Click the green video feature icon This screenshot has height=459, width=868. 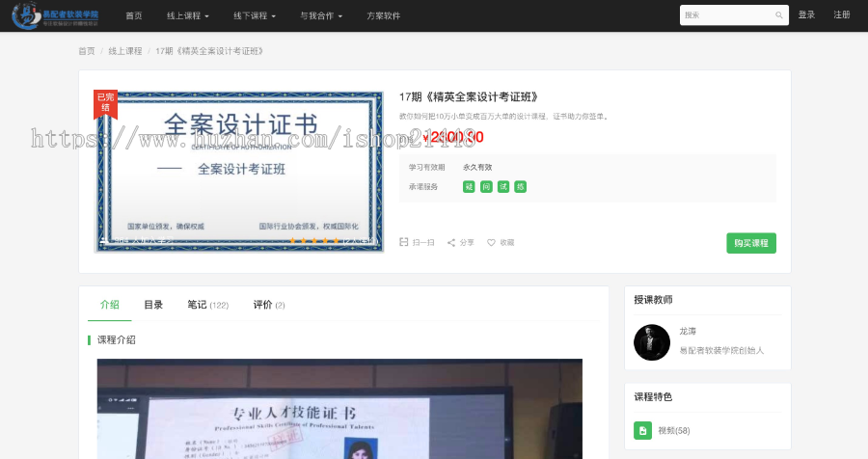click(x=642, y=430)
